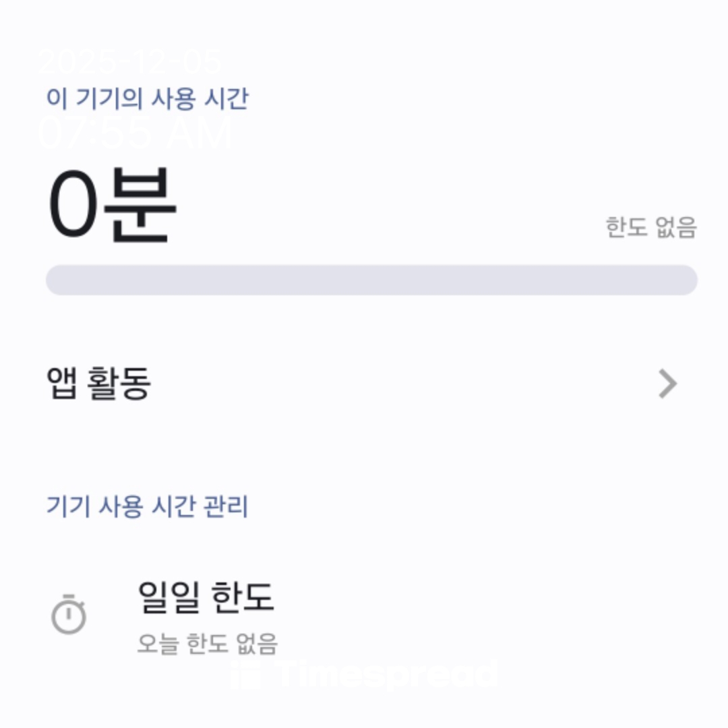
Task: Click the 2025-12-05 date watermark
Action: 129,63
